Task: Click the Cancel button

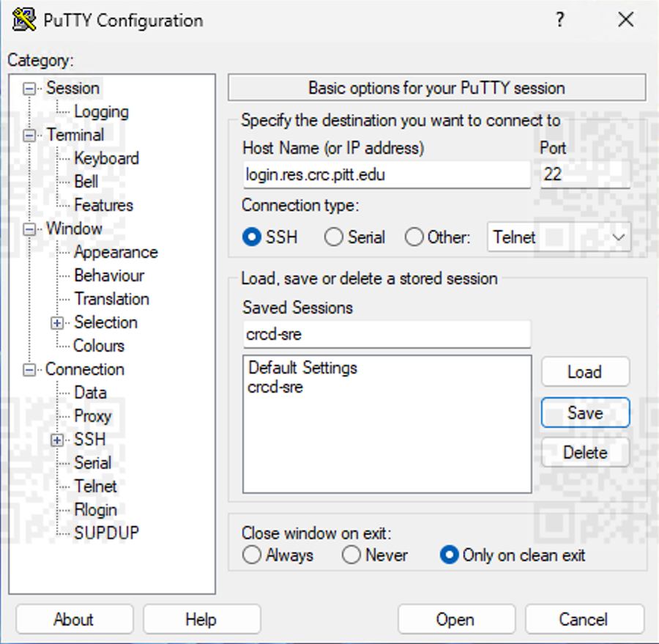Action: (x=584, y=620)
